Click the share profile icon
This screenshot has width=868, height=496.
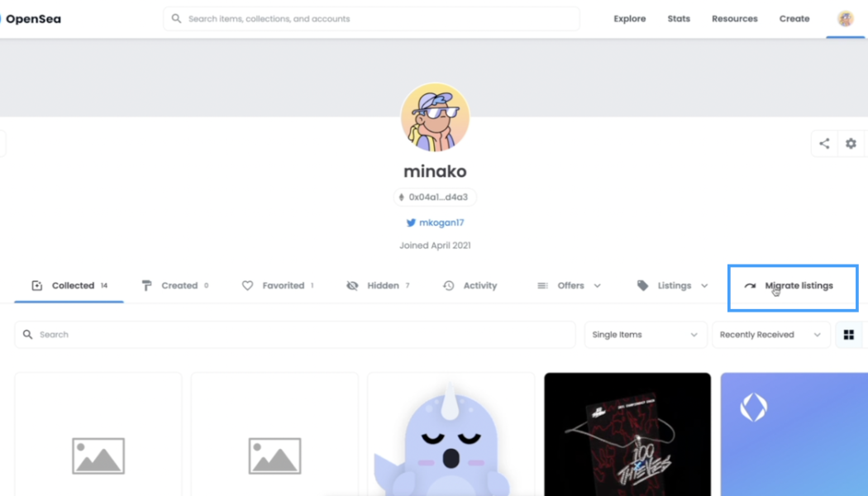pos(824,143)
